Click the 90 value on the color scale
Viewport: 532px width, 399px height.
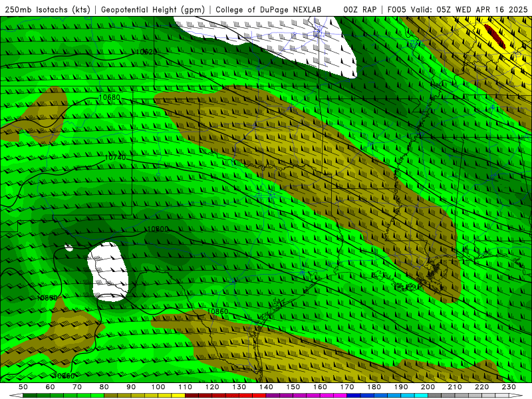click(131, 387)
